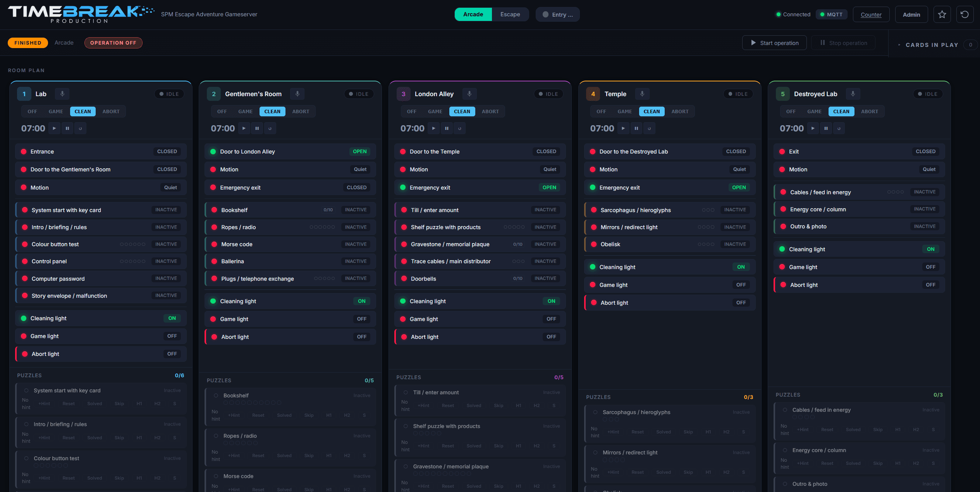Image resolution: width=980 pixels, height=492 pixels.
Task: Pause the Gentlemen's Room timer
Action: point(257,128)
